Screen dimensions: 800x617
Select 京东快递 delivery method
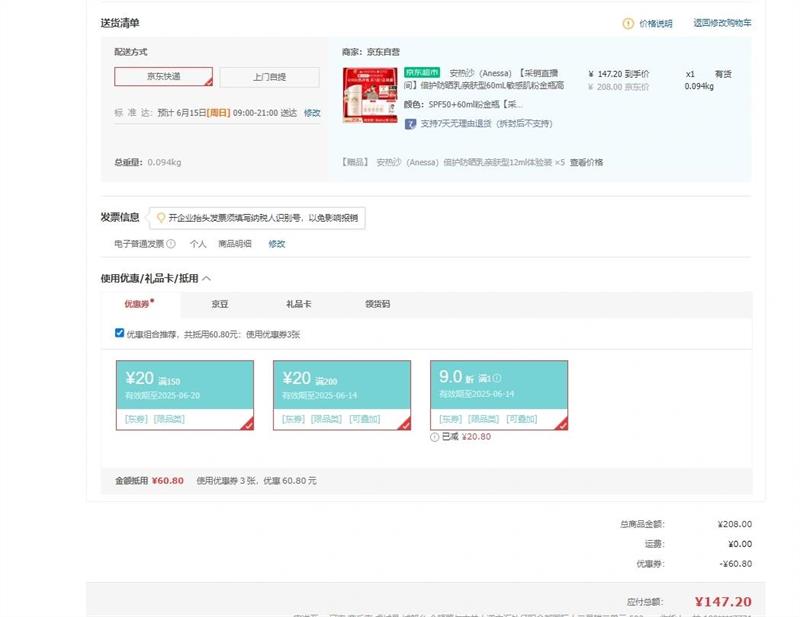point(163,77)
